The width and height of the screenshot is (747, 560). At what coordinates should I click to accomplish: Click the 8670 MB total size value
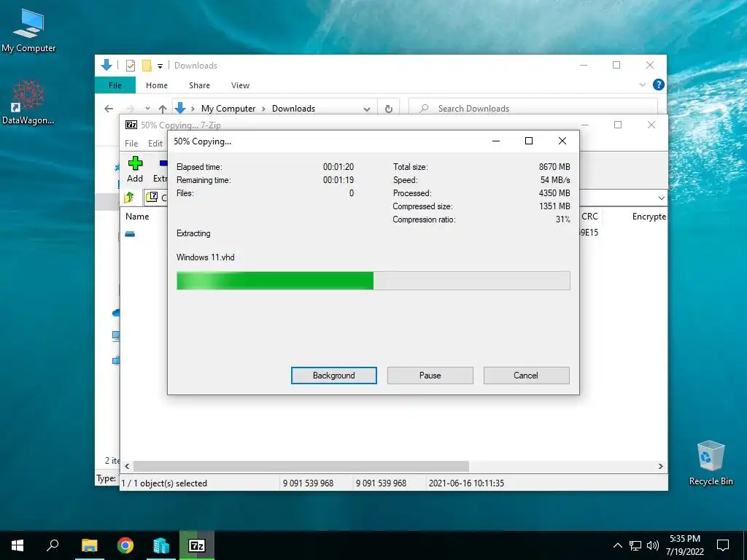(554, 167)
